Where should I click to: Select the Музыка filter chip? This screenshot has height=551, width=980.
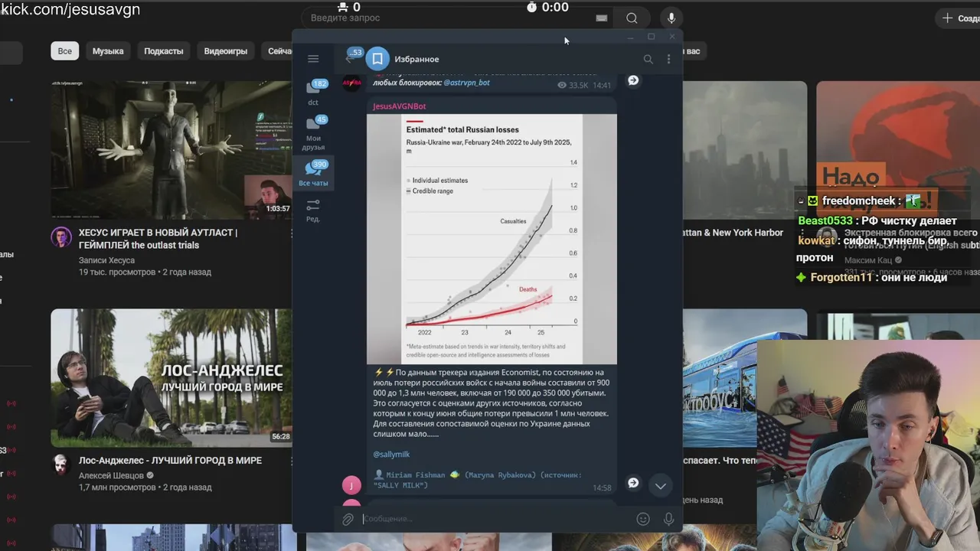click(108, 51)
